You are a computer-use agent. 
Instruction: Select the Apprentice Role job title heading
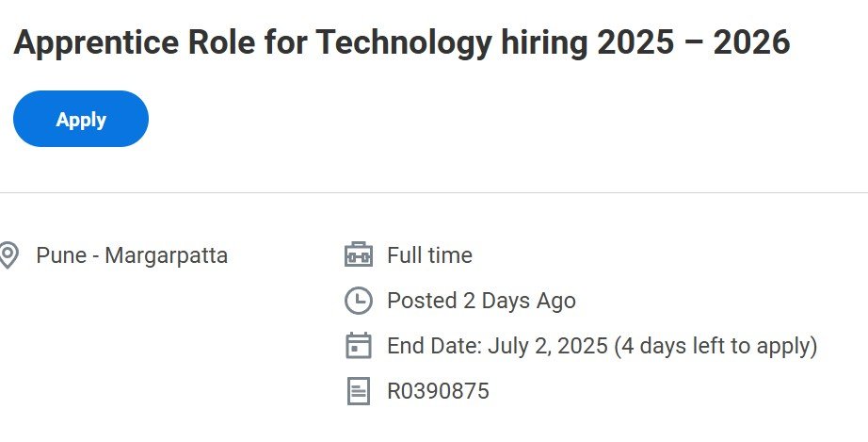[401, 42]
